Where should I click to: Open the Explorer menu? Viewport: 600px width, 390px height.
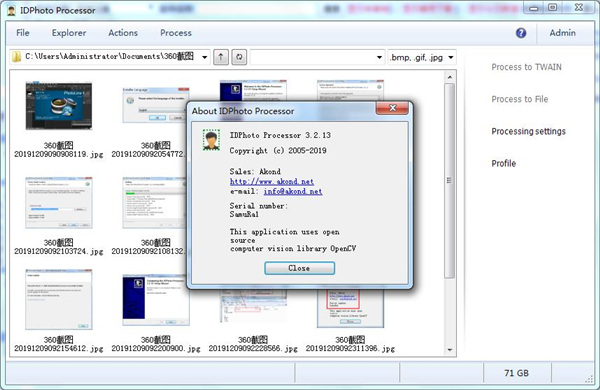click(x=69, y=33)
